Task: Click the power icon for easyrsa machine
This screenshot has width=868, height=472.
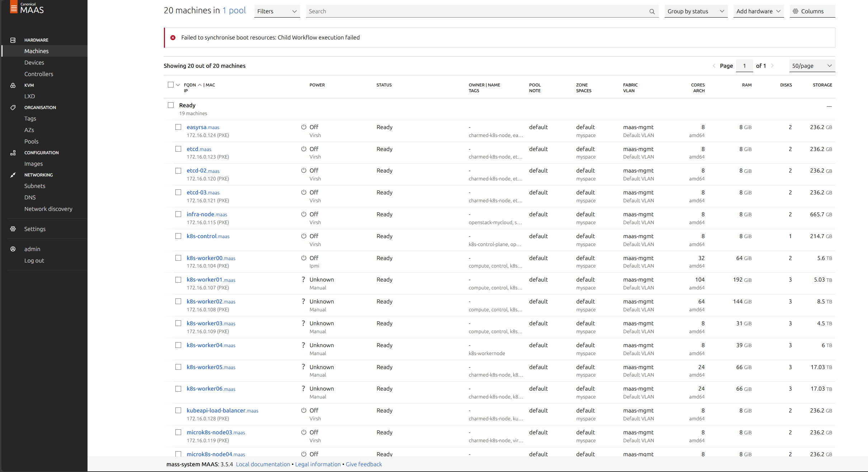Action: (x=303, y=127)
